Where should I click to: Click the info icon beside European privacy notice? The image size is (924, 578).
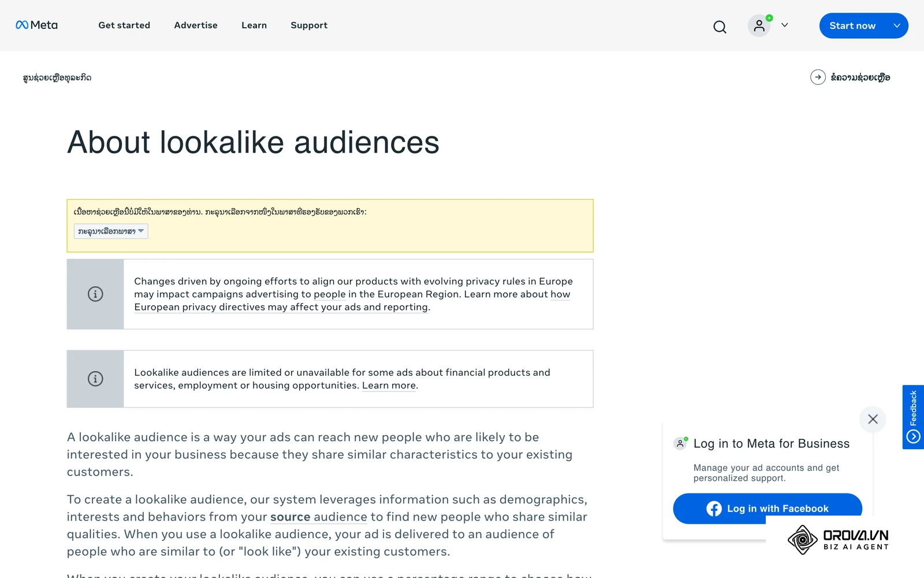(x=95, y=294)
